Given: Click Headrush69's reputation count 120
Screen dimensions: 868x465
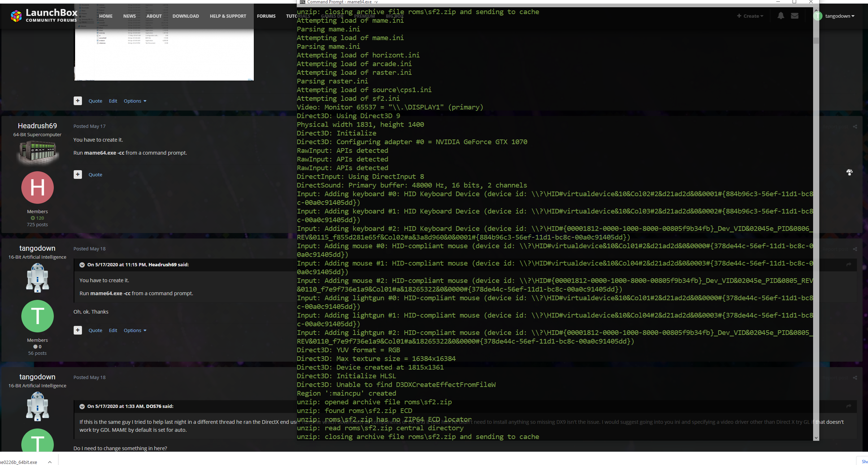Looking at the screenshot, I should 38,218.
